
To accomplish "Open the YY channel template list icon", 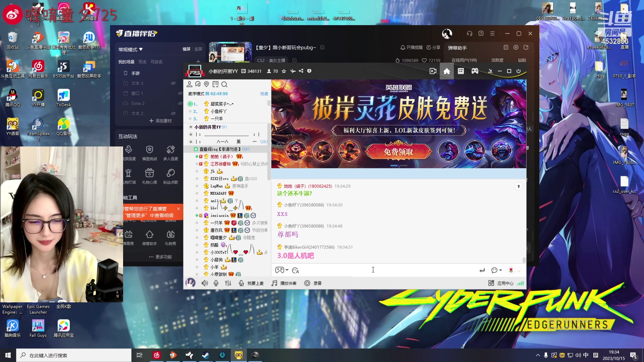I will (x=461, y=71).
